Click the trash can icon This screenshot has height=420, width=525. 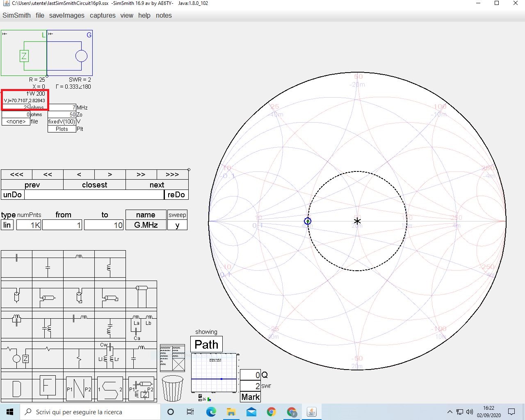[x=173, y=388]
